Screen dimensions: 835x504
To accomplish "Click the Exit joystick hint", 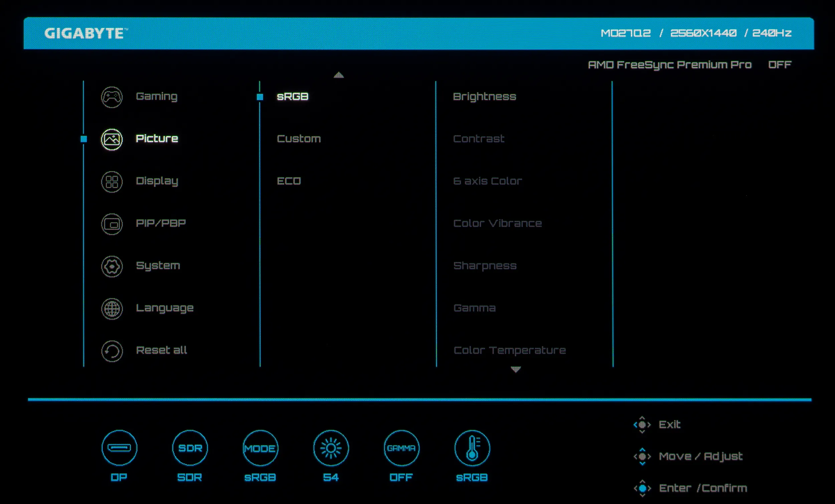I will (x=669, y=425).
